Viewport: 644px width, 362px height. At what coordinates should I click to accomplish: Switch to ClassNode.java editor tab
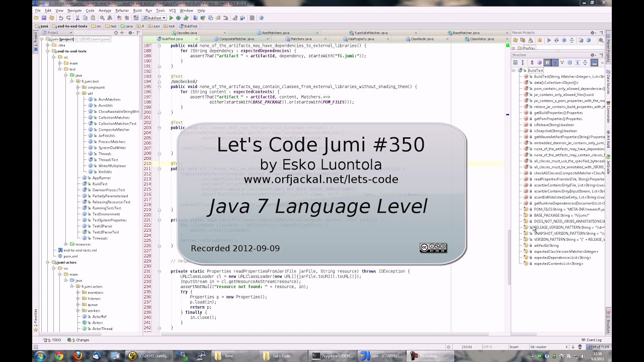tap(422, 39)
